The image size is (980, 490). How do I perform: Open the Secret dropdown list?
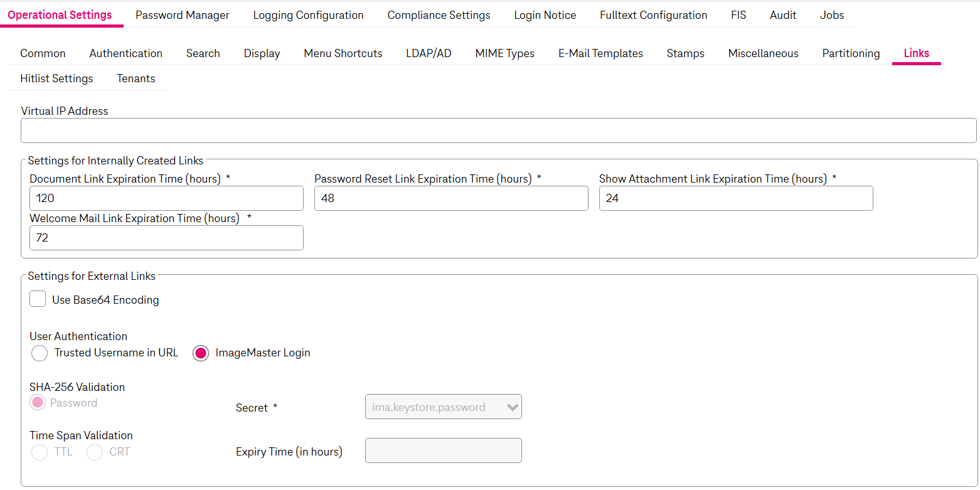click(443, 407)
